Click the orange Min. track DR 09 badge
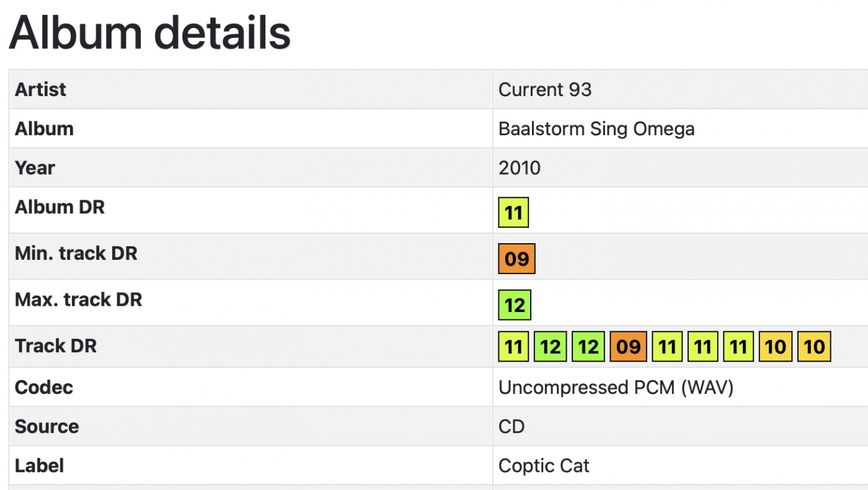This screenshot has width=868, height=490. pyautogui.click(x=516, y=259)
